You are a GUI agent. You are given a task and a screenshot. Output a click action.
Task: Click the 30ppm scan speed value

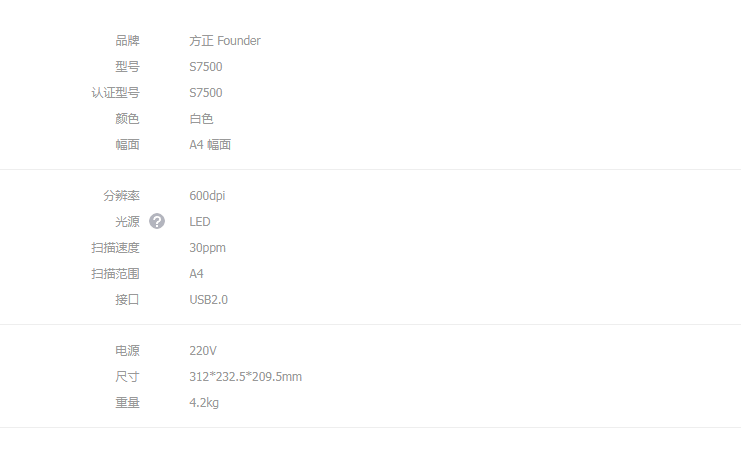(207, 248)
